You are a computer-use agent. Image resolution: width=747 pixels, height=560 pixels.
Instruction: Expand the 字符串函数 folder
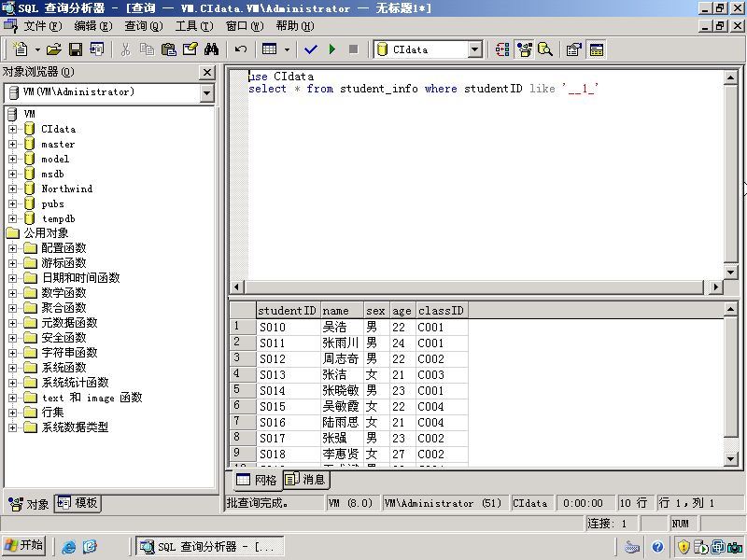click(x=13, y=353)
